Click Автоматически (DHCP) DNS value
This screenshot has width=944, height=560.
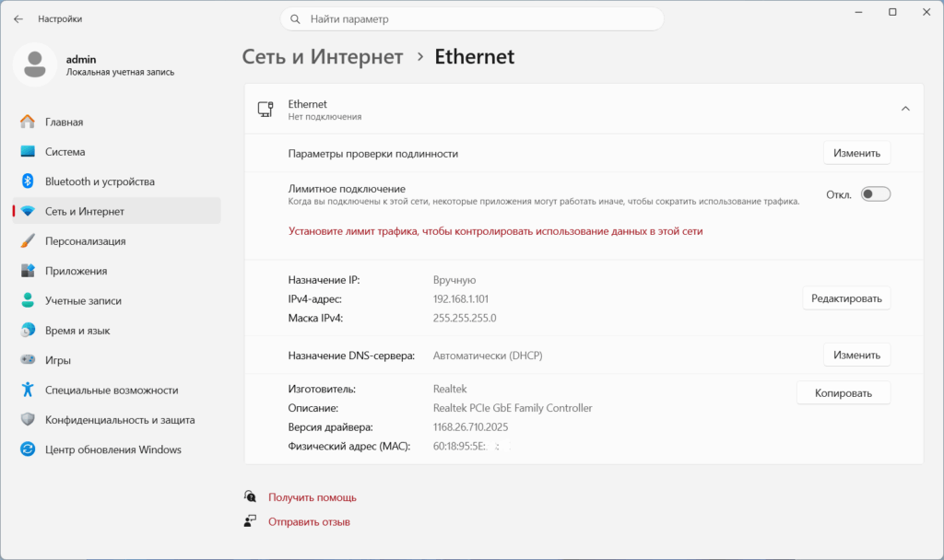(488, 356)
